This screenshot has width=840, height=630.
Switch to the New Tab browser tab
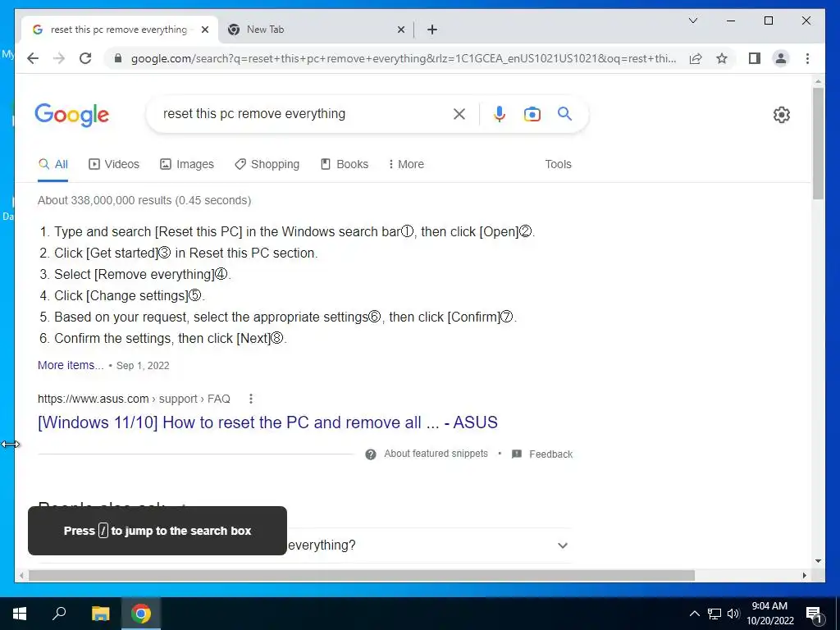pos(316,30)
